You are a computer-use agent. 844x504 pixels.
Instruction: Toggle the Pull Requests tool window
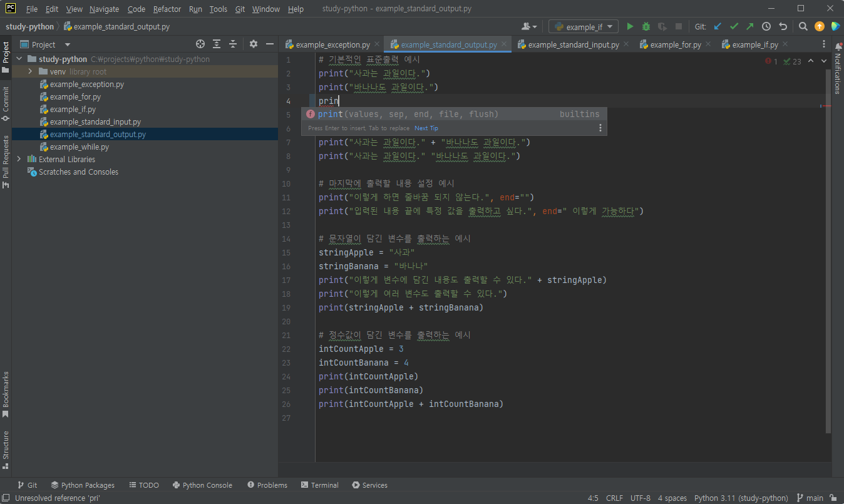click(6, 162)
